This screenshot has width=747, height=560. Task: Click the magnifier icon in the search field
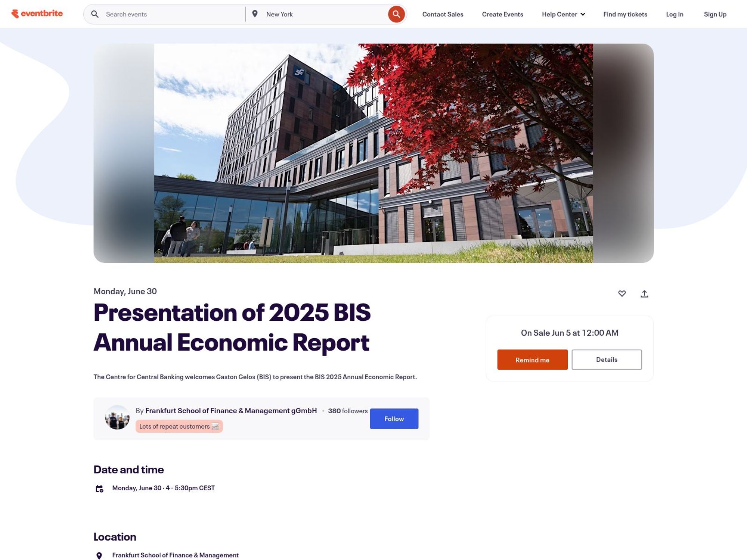tap(95, 14)
